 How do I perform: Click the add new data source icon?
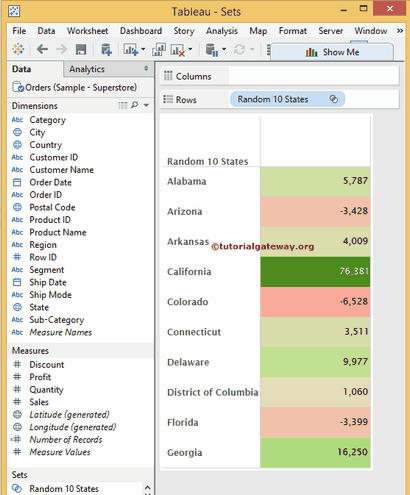click(106, 49)
